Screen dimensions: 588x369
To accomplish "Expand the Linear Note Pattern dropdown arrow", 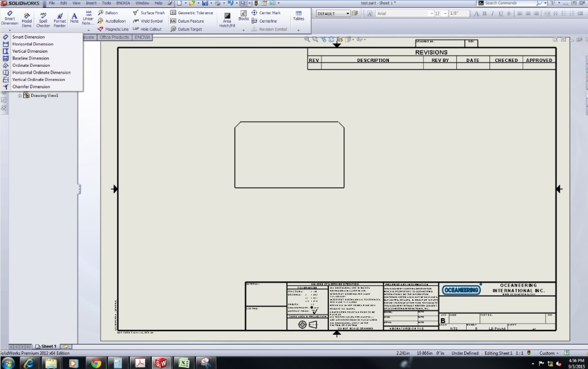I will coord(88,30).
